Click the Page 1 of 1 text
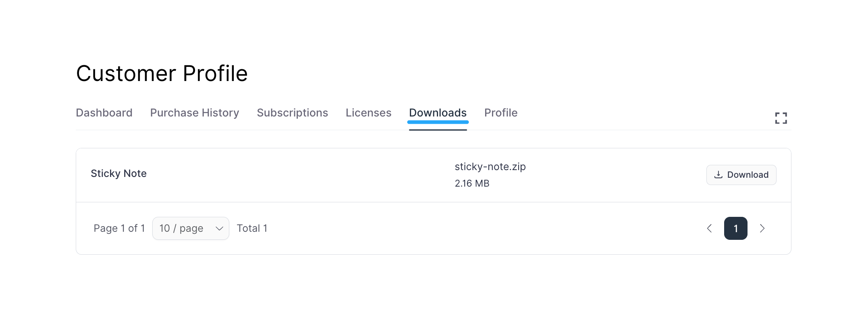This screenshot has height=316, width=868. [119, 228]
